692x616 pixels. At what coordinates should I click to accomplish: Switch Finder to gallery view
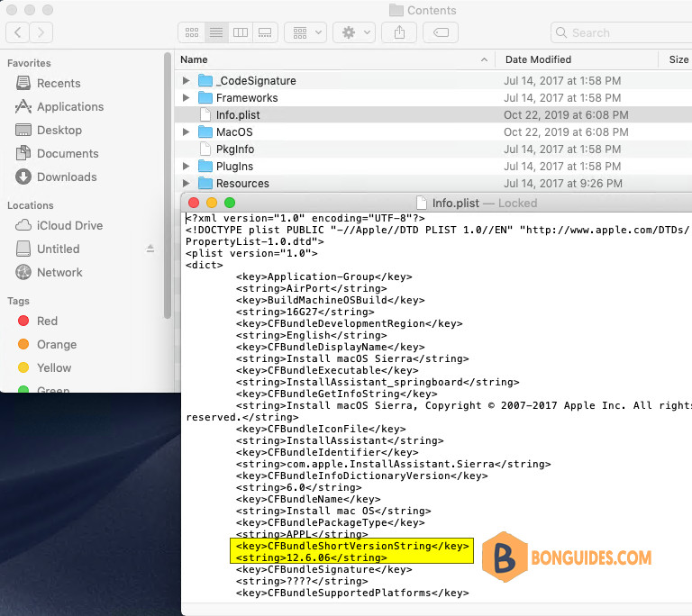click(265, 32)
